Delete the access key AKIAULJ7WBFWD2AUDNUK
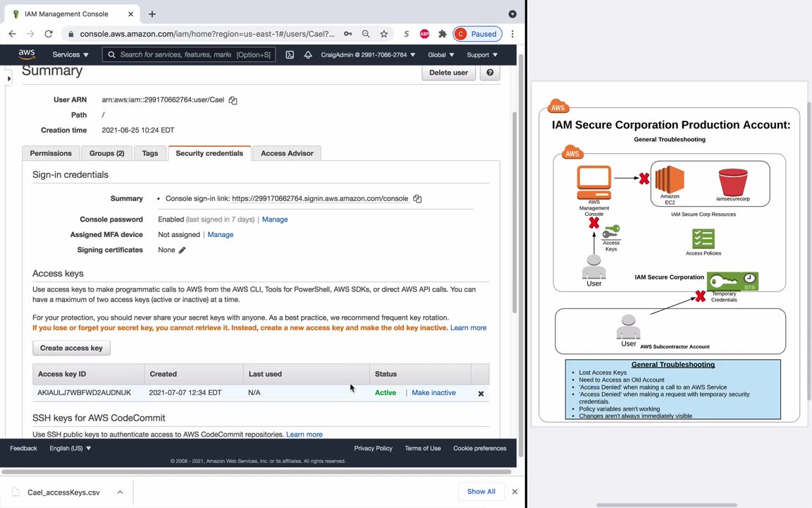 tap(481, 394)
